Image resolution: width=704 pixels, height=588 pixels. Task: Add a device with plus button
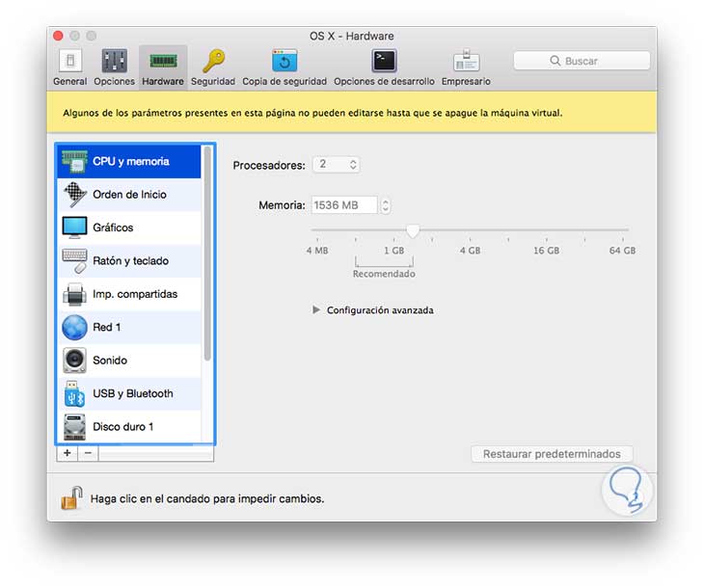click(68, 453)
